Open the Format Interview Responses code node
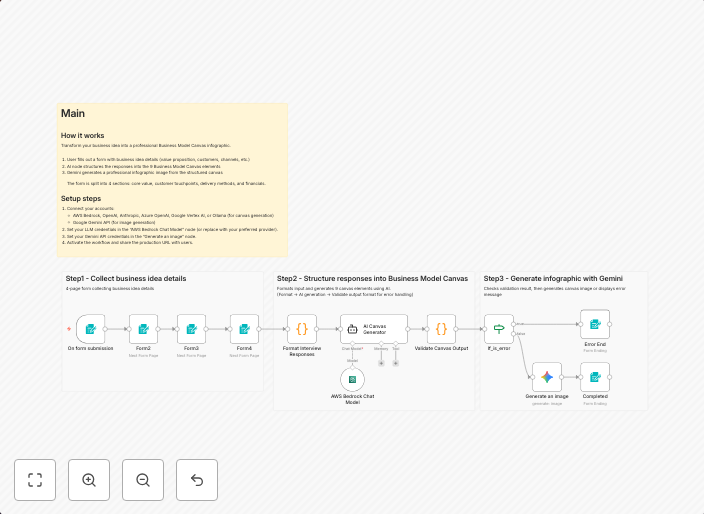This screenshot has height=514, width=704. [x=302, y=329]
